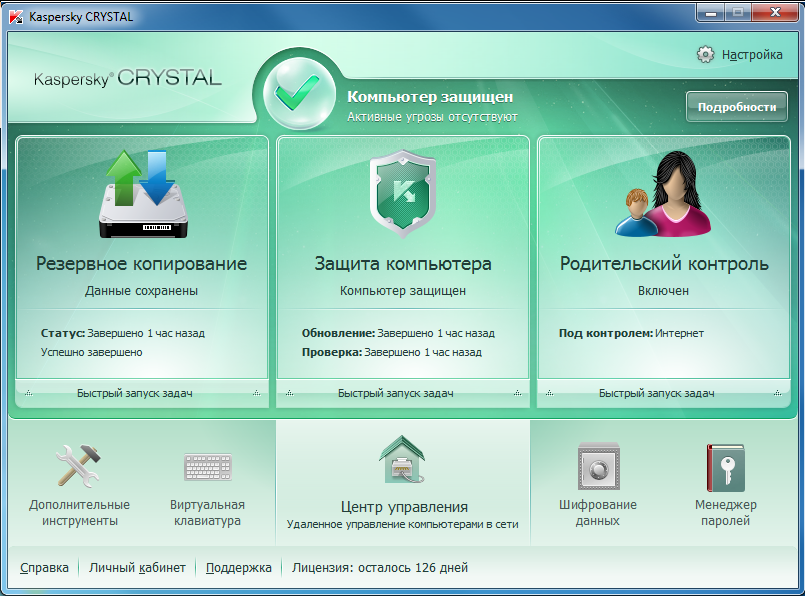Expand quick tasks under Родительский контроль
The width and height of the screenshot is (805, 598).
tap(663, 394)
